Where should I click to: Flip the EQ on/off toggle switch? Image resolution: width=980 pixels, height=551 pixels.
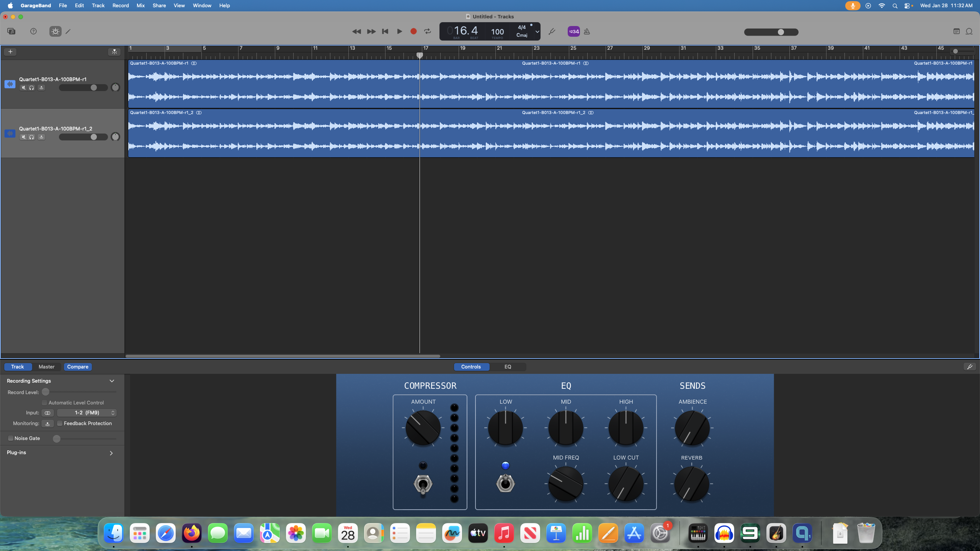pyautogui.click(x=505, y=483)
